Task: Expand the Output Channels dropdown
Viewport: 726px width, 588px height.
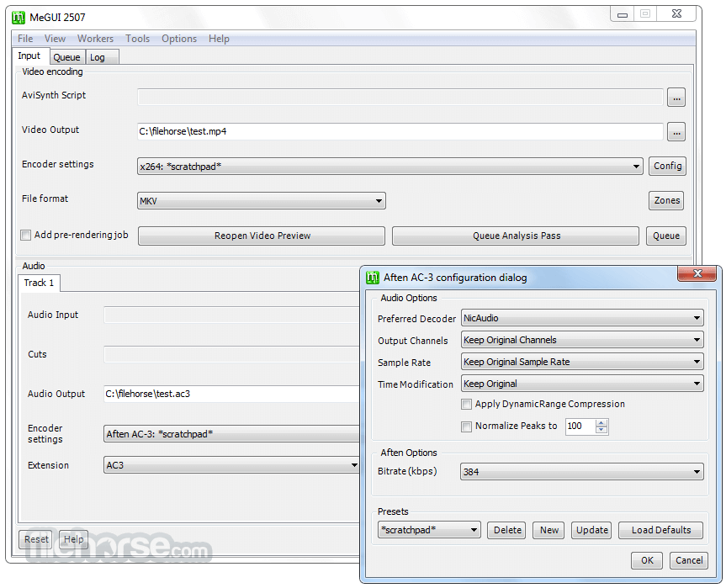Action: 582,340
